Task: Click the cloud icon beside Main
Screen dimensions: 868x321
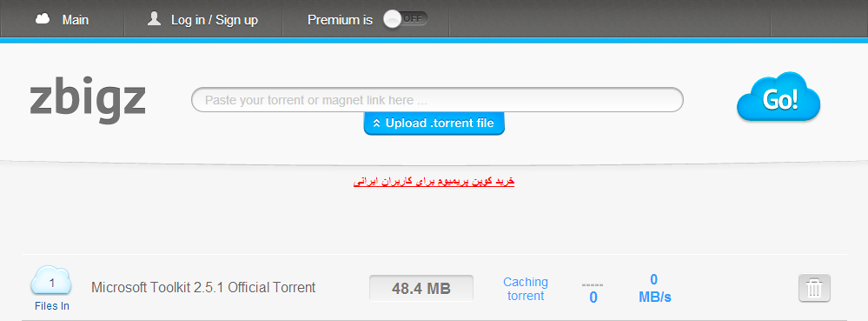Action: 42,19
